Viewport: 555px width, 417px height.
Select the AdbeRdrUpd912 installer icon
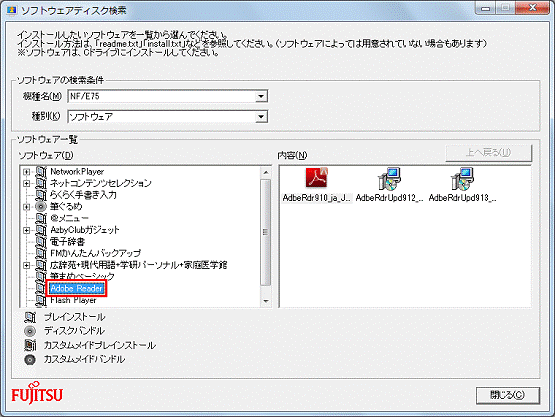(389, 179)
